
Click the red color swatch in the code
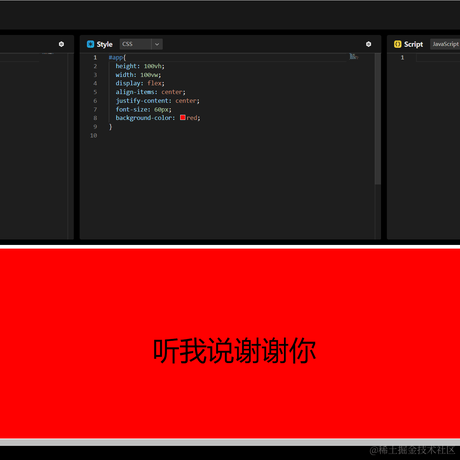tap(183, 117)
